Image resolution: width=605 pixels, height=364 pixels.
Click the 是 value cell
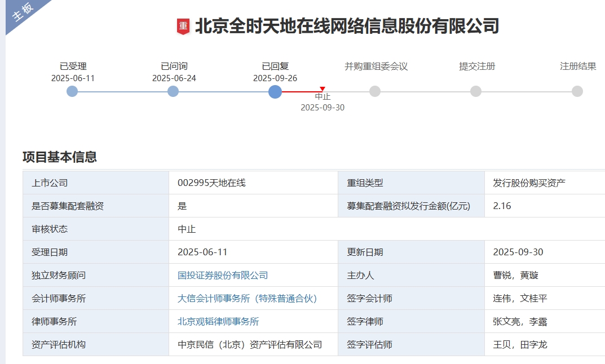point(253,206)
